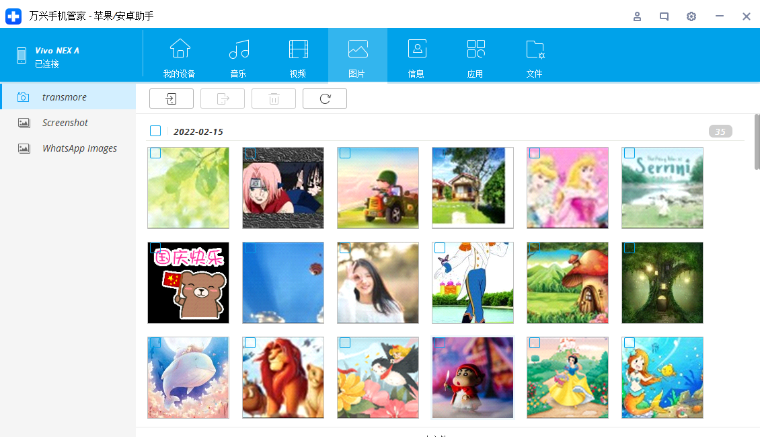The width and height of the screenshot is (763, 437).
Task: Open the bird and flowers thumbnail
Action: [378, 378]
